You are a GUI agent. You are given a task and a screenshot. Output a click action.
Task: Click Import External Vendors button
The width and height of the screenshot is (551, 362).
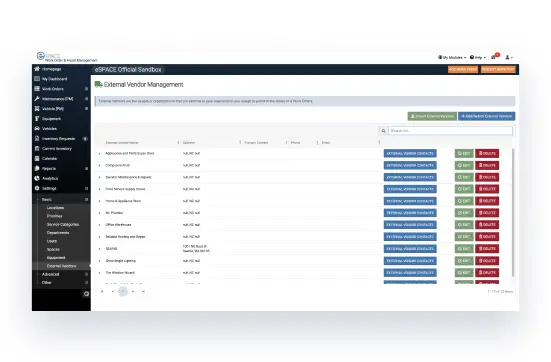click(432, 116)
